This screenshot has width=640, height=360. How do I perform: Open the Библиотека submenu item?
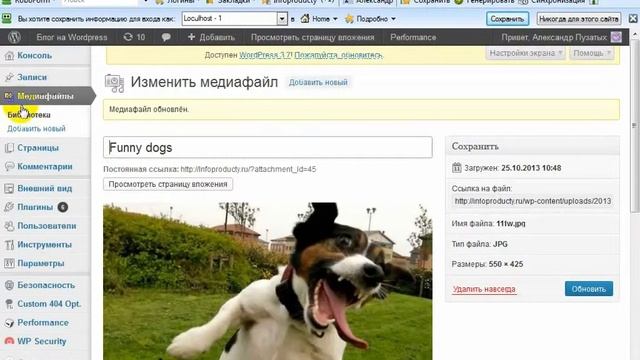tap(29, 115)
